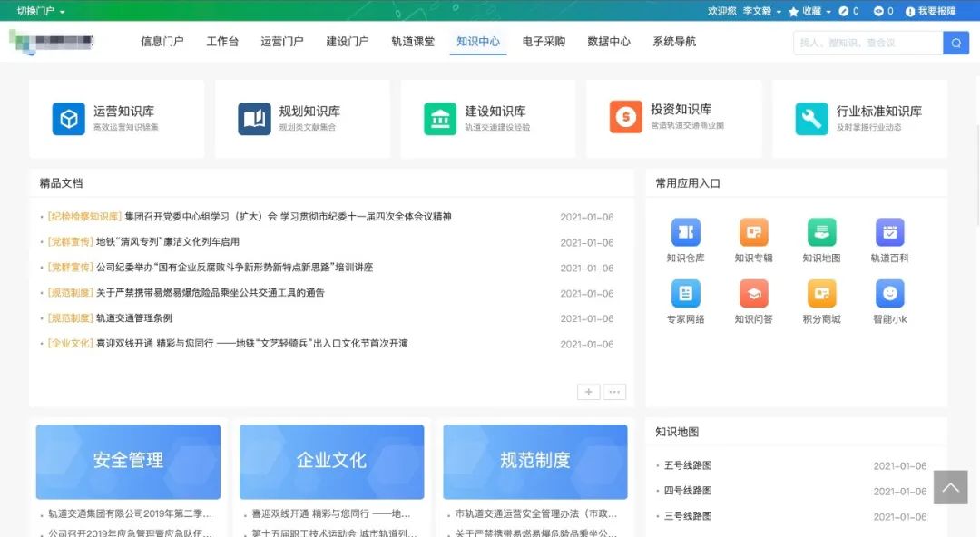Expand the 李文毅 user menu
Image resolution: width=980 pixels, height=537 pixels.
pos(762,11)
